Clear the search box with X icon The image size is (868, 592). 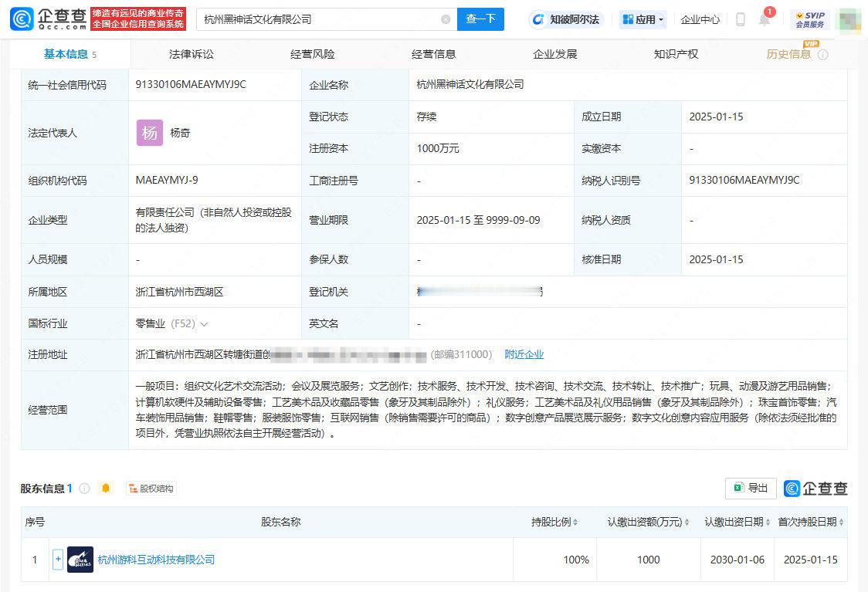click(446, 19)
